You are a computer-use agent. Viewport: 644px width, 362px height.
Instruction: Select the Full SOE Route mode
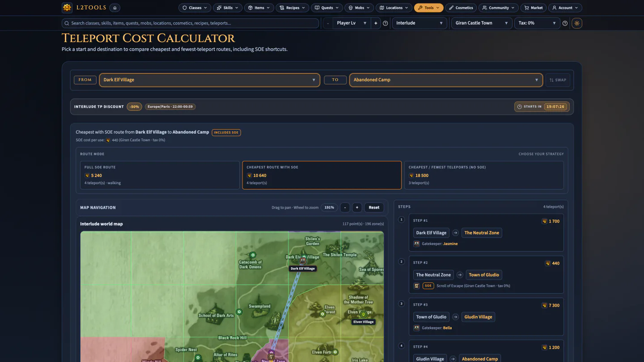point(160,175)
